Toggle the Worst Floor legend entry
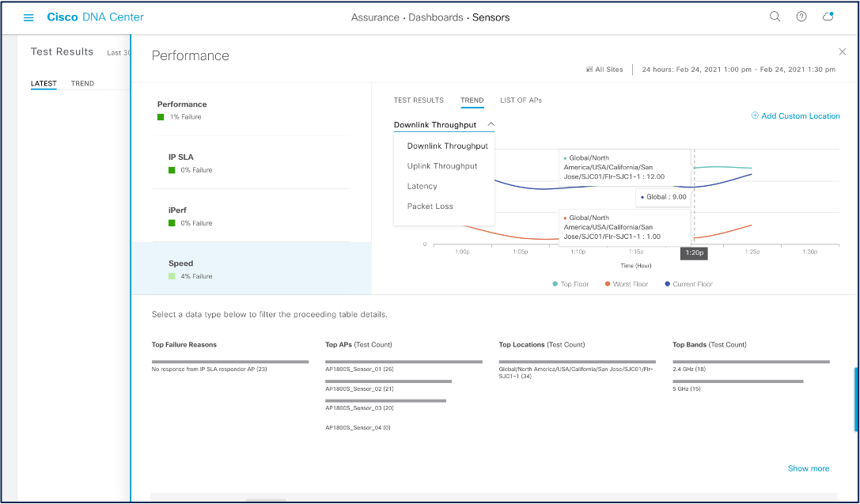Image resolution: width=860 pixels, height=504 pixels. coord(627,284)
